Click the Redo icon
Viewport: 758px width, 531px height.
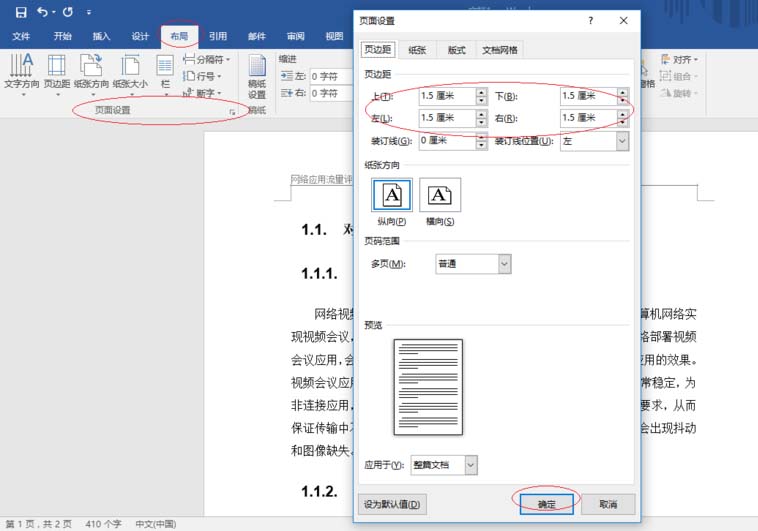pos(68,12)
